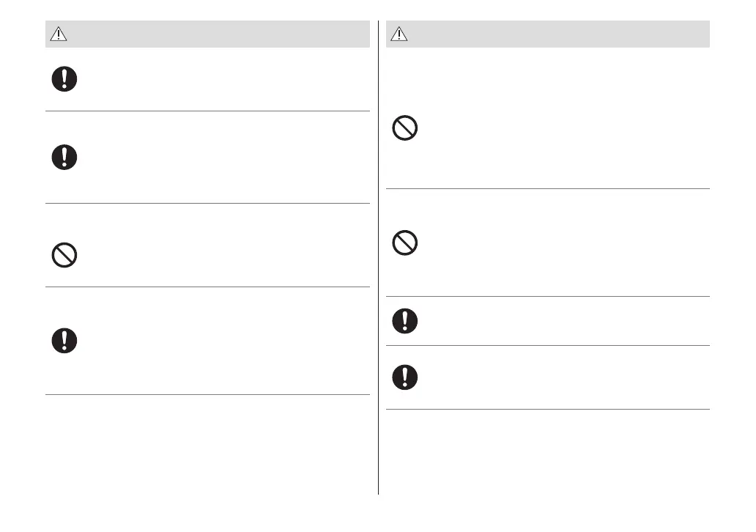The image size is (756, 532).
Task: Click separator line under first left exclamation section
Action: (207, 111)
